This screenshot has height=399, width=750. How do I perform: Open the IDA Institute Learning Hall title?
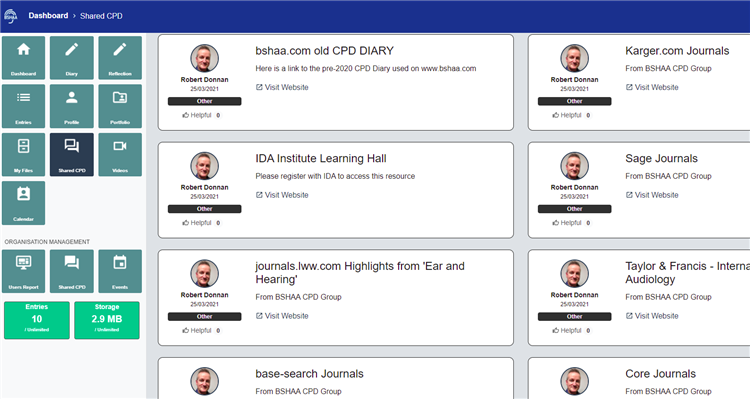[x=321, y=158]
